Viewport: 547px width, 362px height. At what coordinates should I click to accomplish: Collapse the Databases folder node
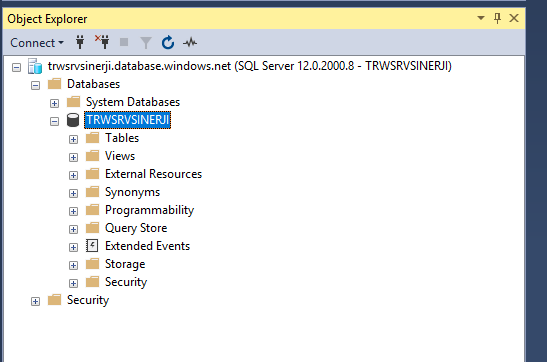(x=35, y=85)
